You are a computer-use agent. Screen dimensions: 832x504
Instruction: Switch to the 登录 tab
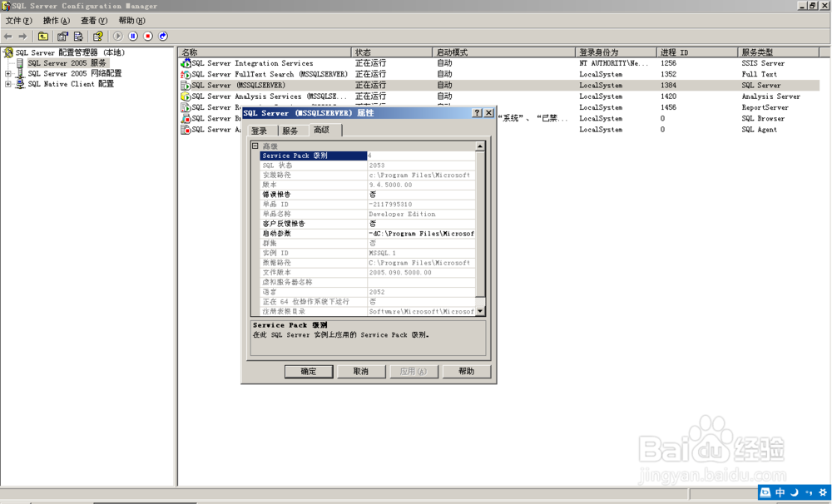tap(260, 130)
